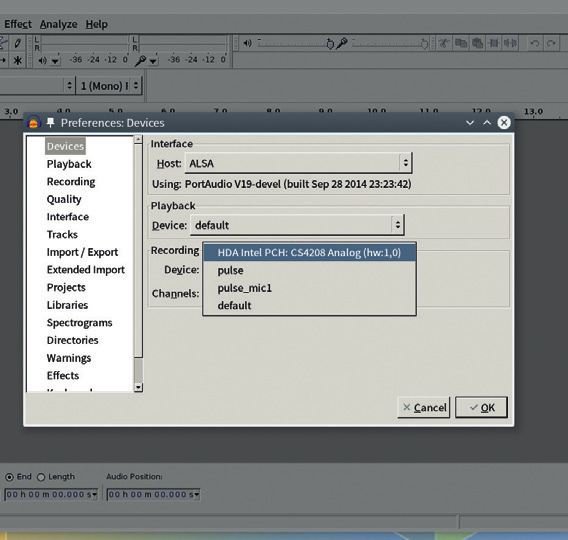
Task: Click the Cancel button
Action: pos(423,407)
